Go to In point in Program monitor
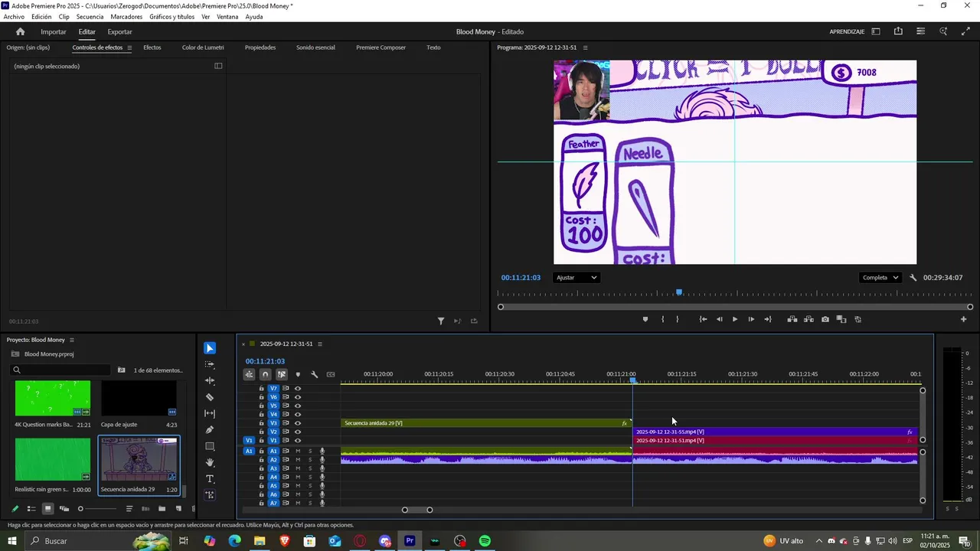Image resolution: width=980 pixels, height=551 pixels. (x=703, y=319)
